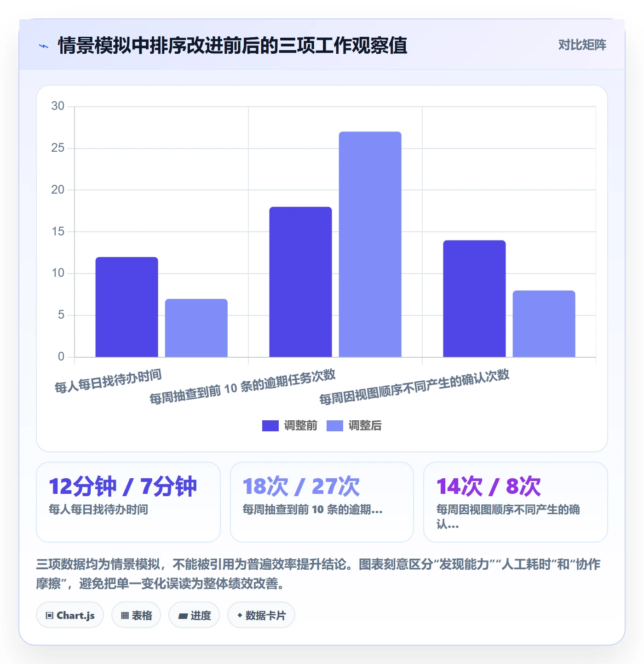Screen dimensions: 644x664
Task: Click the title 情景模拟中排序改进前后的三项工作观察值
Action: pos(232,46)
